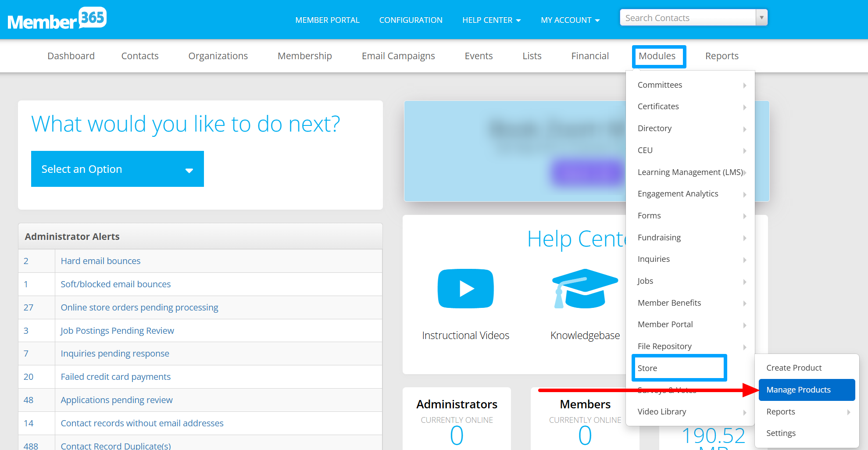Expand the Member Benefits submenu

[x=690, y=303]
